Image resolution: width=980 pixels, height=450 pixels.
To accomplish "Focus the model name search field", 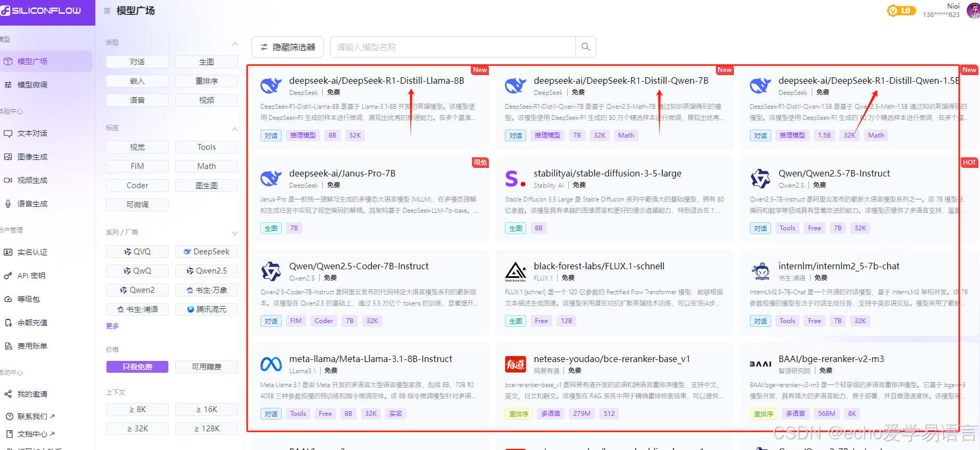I will coord(453,47).
